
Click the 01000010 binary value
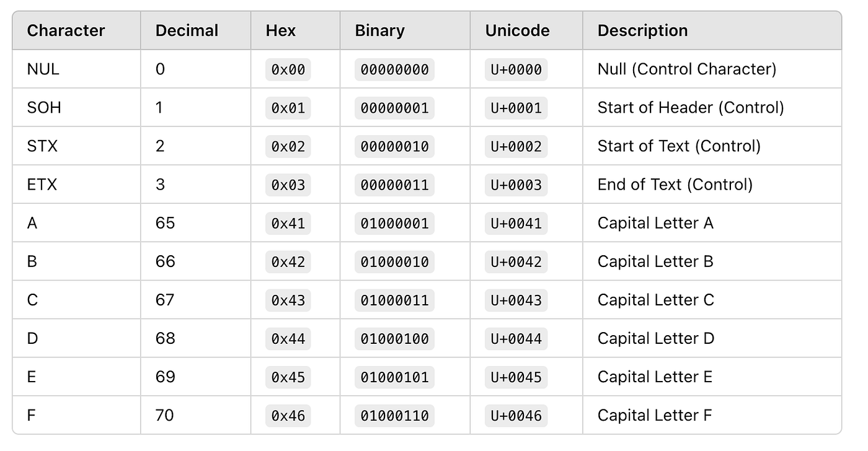click(x=394, y=261)
